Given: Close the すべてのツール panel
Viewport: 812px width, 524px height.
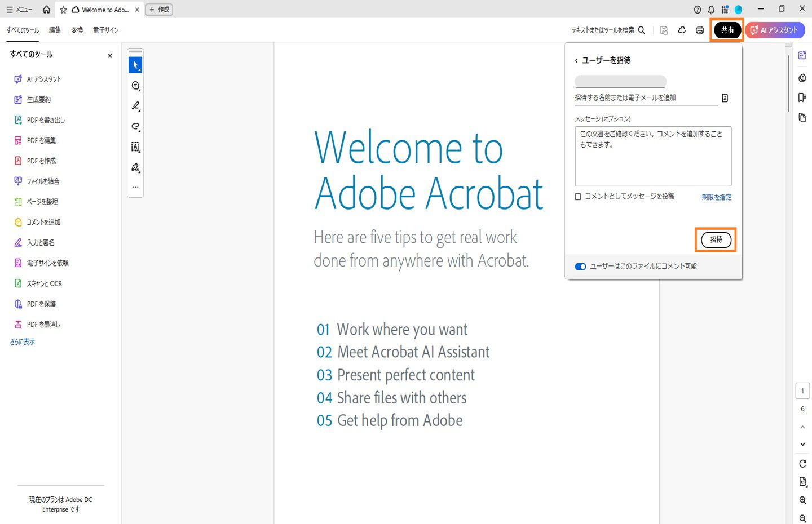Looking at the screenshot, I should 110,55.
